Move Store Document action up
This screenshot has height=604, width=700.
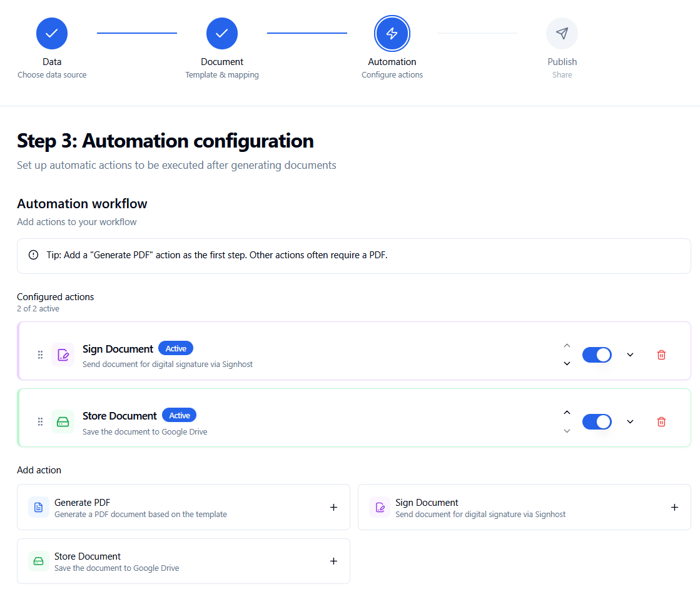[x=567, y=413]
